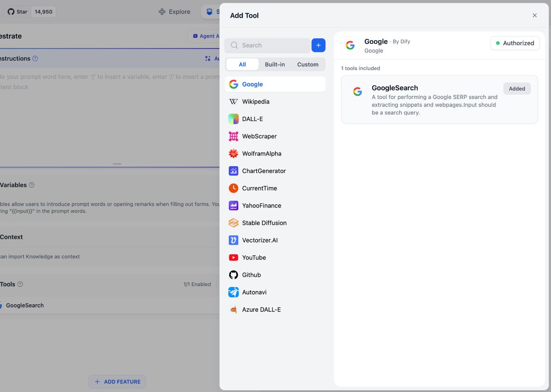Select WolframAlpha in the tool list

pos(275,154)
